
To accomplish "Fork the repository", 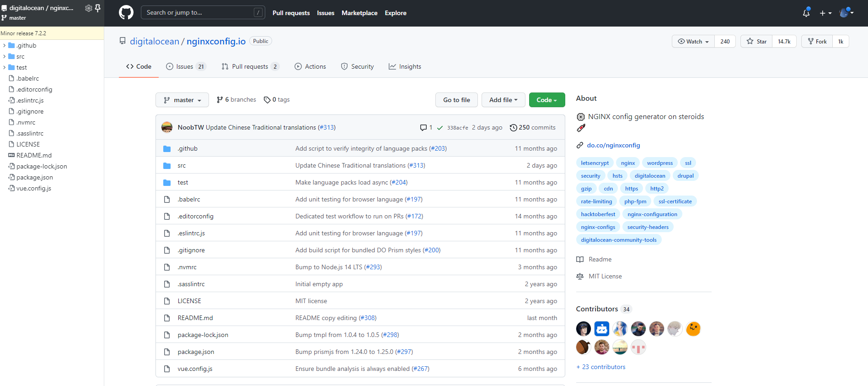I will [x=817, y=41].
